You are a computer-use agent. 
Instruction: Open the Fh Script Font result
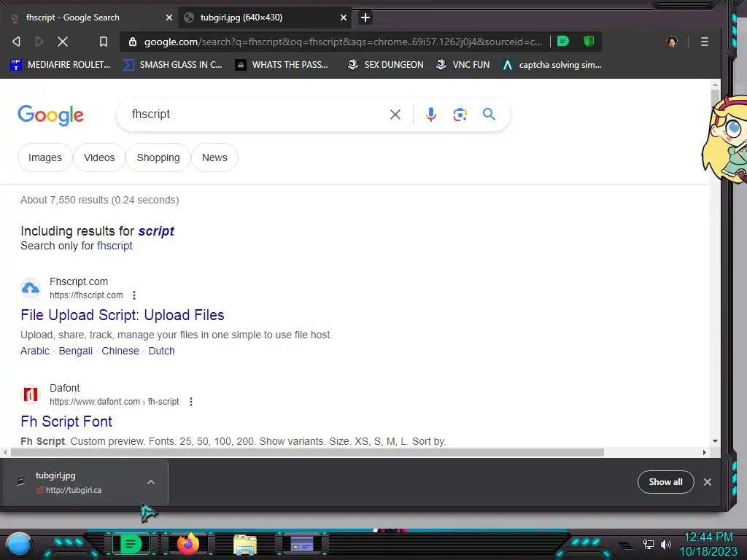point(66,421)
